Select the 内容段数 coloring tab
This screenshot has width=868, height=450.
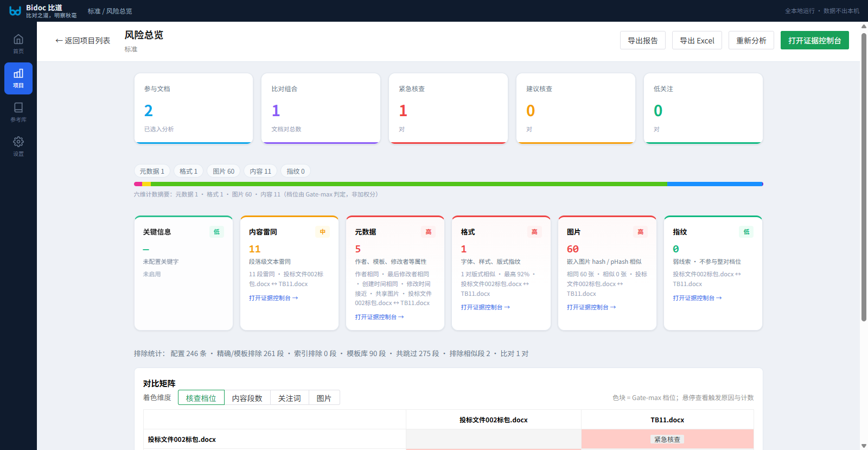[x=247, y=398]
